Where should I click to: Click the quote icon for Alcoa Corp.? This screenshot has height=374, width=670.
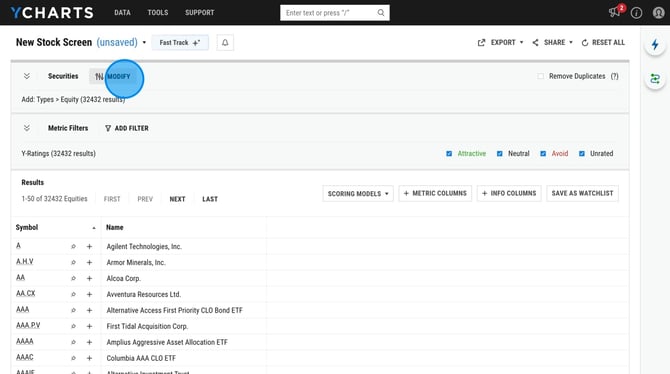coord(73,278)
